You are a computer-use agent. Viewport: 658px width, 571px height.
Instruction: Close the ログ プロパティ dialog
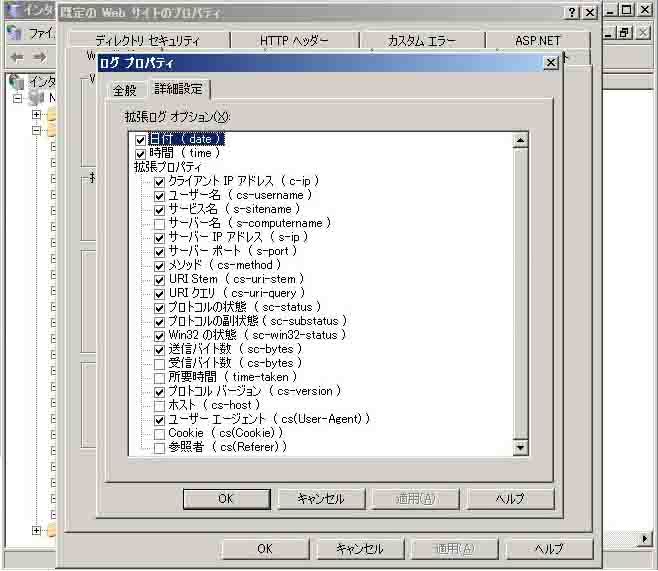tap(551, 63)
